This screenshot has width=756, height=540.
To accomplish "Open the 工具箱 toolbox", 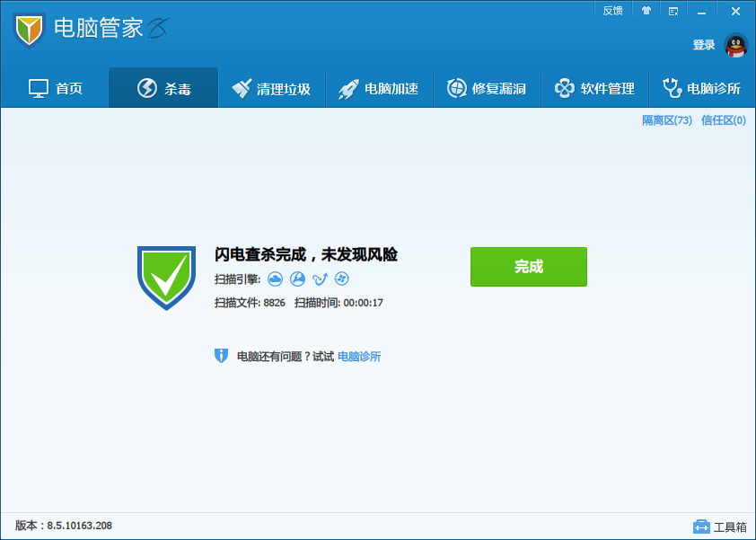I will pyautogui.click(x=719, y=527).
